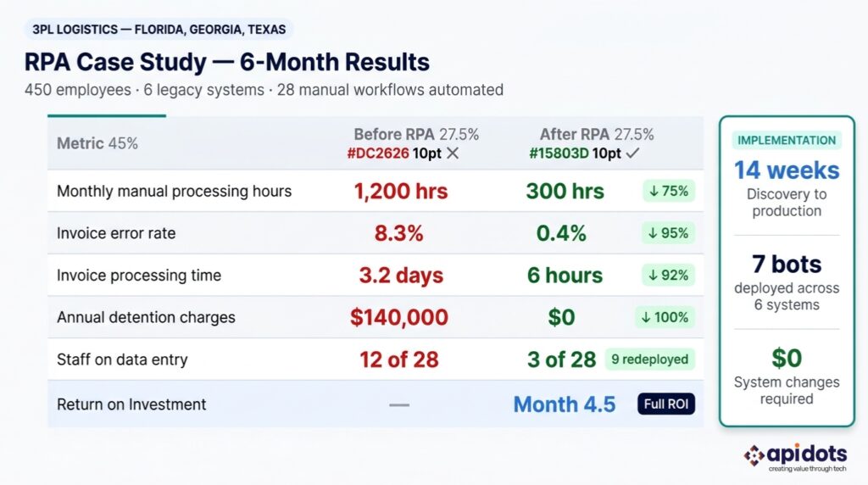The height and width of the screenshot is (485, 868).
Task: Click the 'RPA Case Study — 6-Month Results' title
Action: point(227,62)
